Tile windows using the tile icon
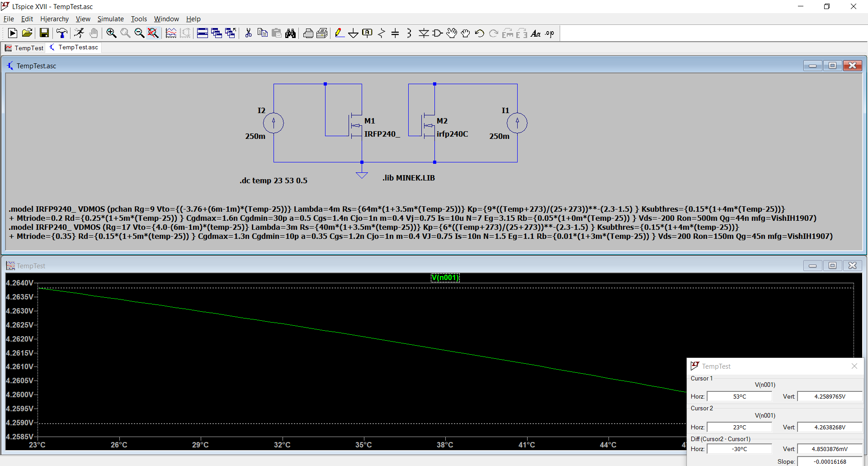The height and width of the screenshot is (466, 868). pos(203,33)
